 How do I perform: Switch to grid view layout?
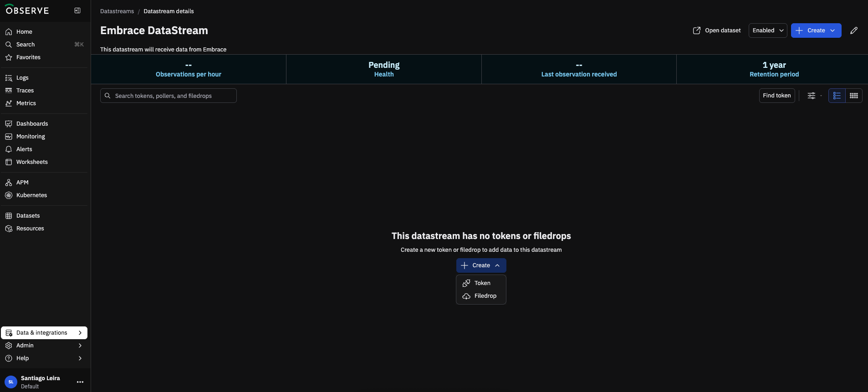tap(854, 96)
